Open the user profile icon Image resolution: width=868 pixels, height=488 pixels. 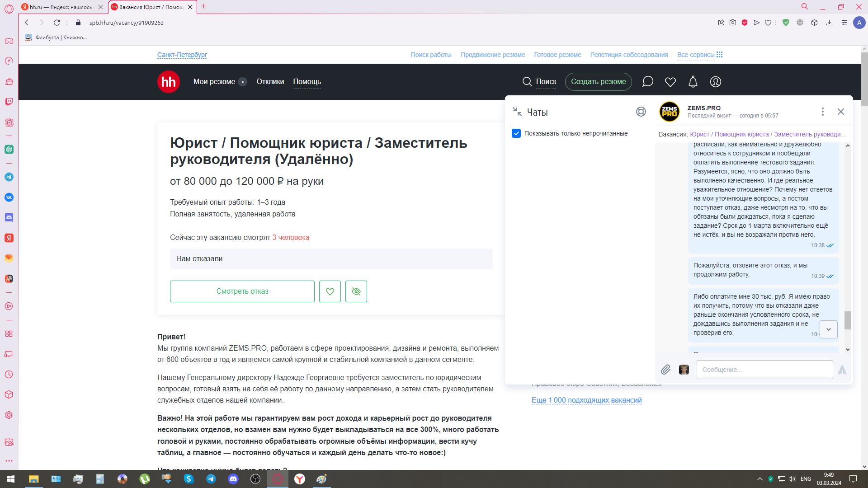pyautogui.click(x=716, y=82)
